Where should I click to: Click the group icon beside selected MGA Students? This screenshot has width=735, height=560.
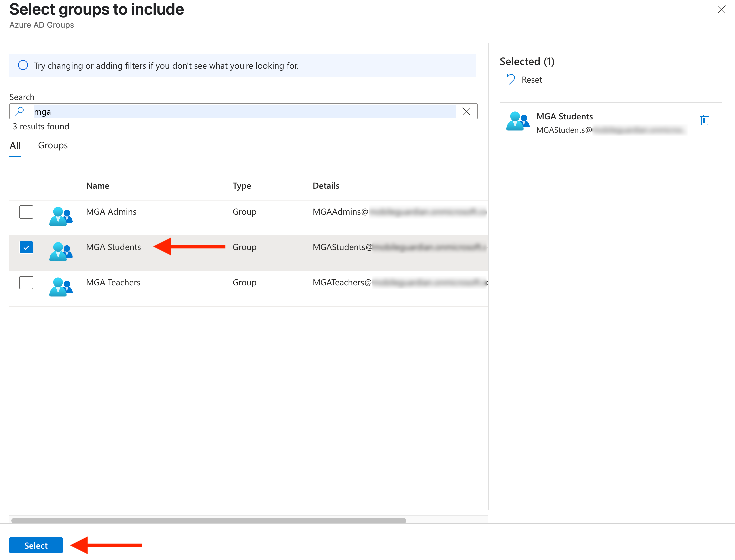518,122
